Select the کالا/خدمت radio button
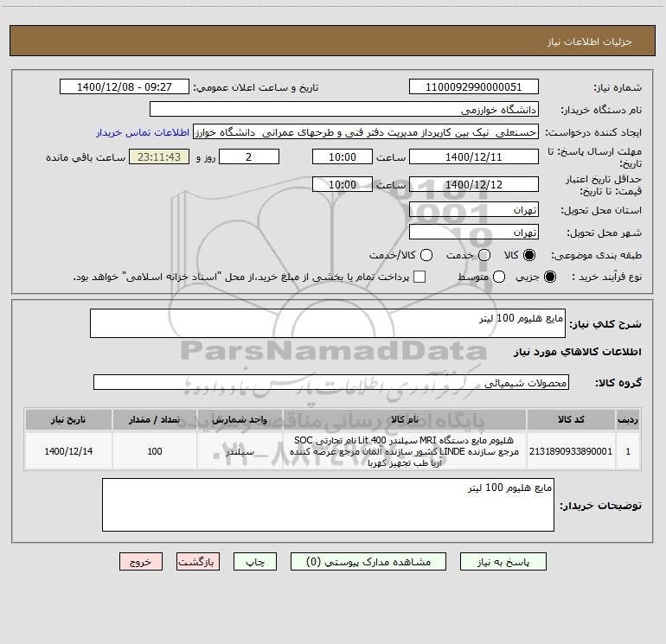Image resolution: width=666 pixels, height=644 pixels. click(426, 255)
